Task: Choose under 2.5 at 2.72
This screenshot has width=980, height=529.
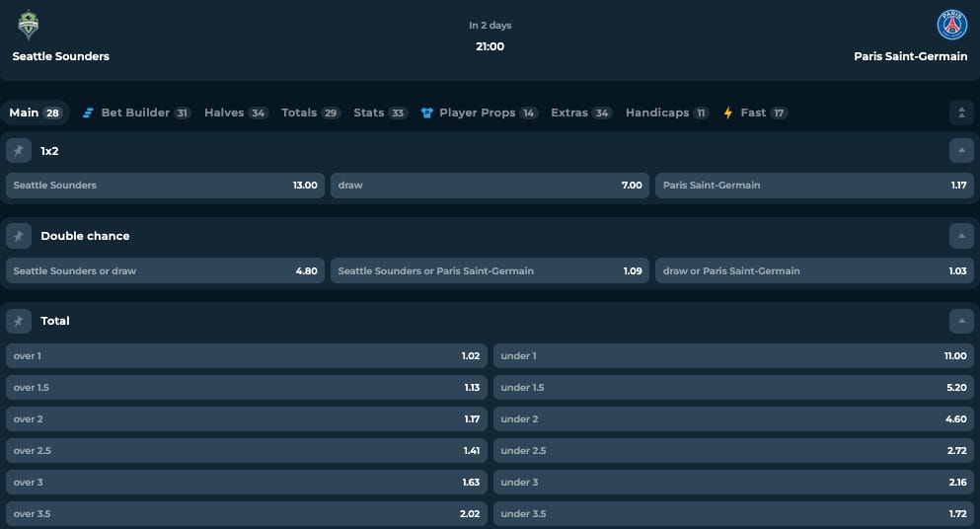Action: coord(733,451)
